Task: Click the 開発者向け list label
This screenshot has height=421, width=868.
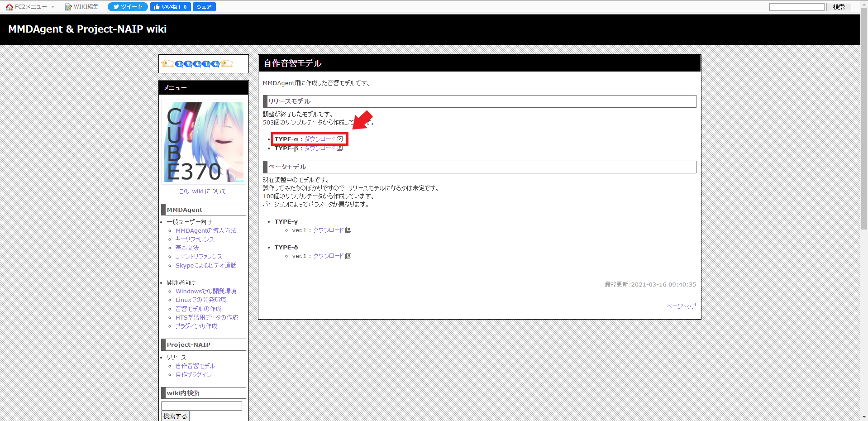Action: (x=181, y=282)
